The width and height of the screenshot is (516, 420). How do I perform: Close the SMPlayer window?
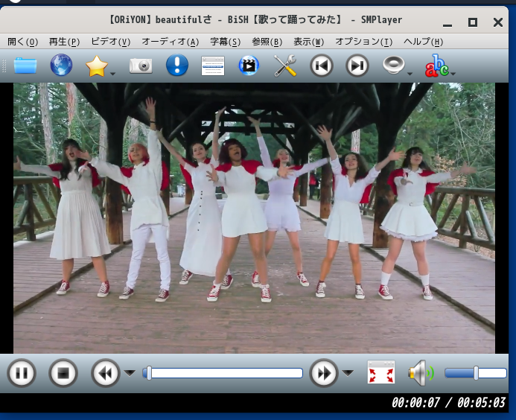(498, 22)
